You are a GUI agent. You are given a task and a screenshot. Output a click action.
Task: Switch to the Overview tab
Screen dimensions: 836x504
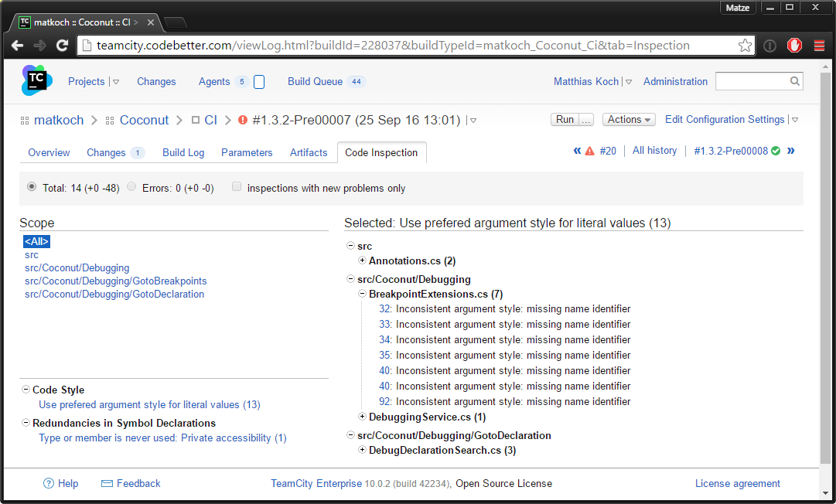pyautogui.click(x=49, y=152)
